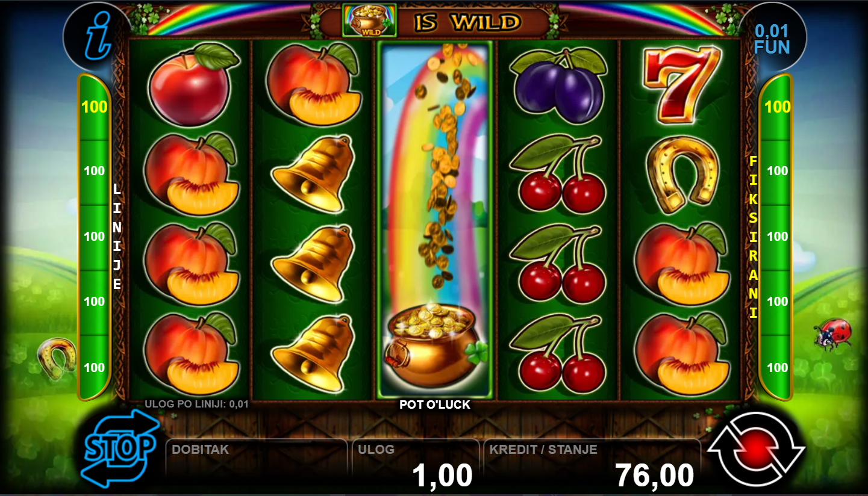Click the ULOG bet amount field

[x=416, y=464]
